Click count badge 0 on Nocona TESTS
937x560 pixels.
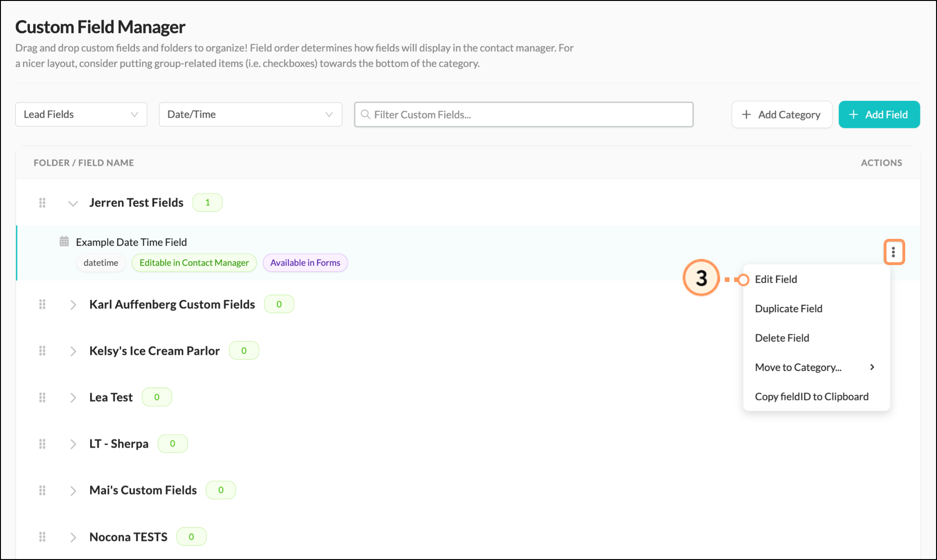point(191,537)
